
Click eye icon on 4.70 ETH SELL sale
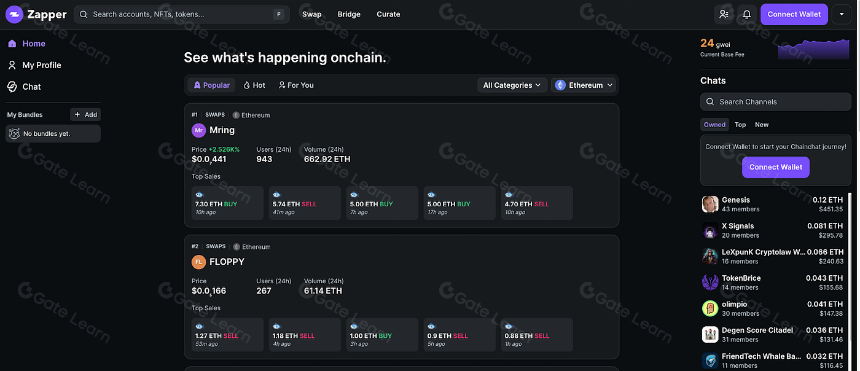[508, 195]
